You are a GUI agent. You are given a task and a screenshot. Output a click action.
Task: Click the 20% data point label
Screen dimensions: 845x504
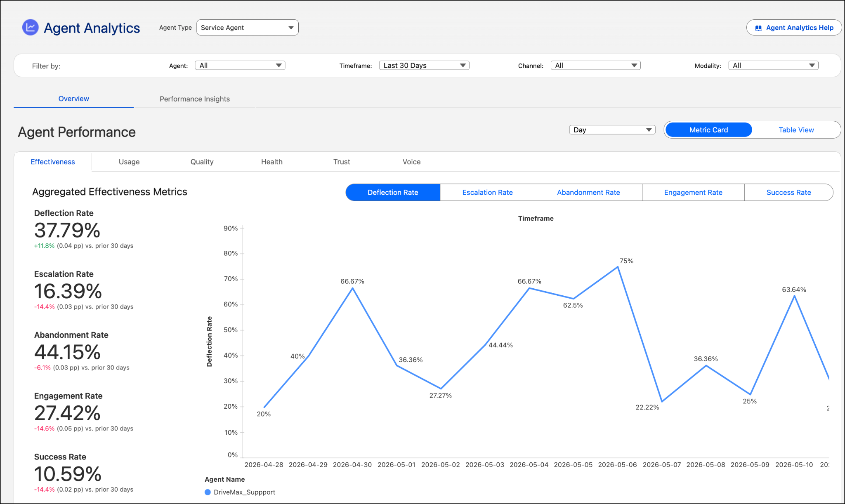pyautogui.click(x=264, y=414)
